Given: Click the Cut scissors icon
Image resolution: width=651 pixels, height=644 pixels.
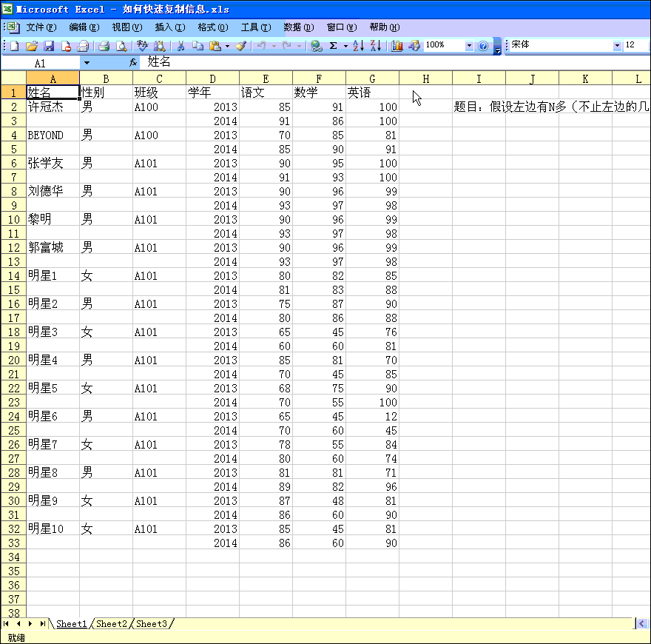Looking at the screenshot, I should pyautogui.click(x=180, y=46).
